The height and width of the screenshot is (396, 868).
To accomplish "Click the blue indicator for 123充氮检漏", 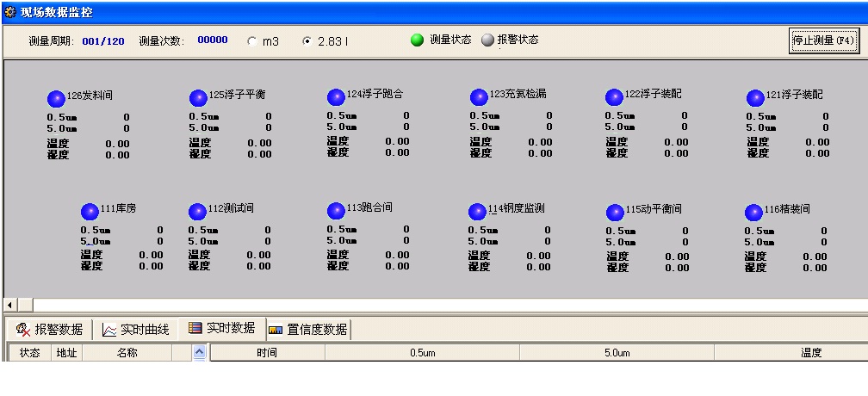I will (x=479, y=97).
